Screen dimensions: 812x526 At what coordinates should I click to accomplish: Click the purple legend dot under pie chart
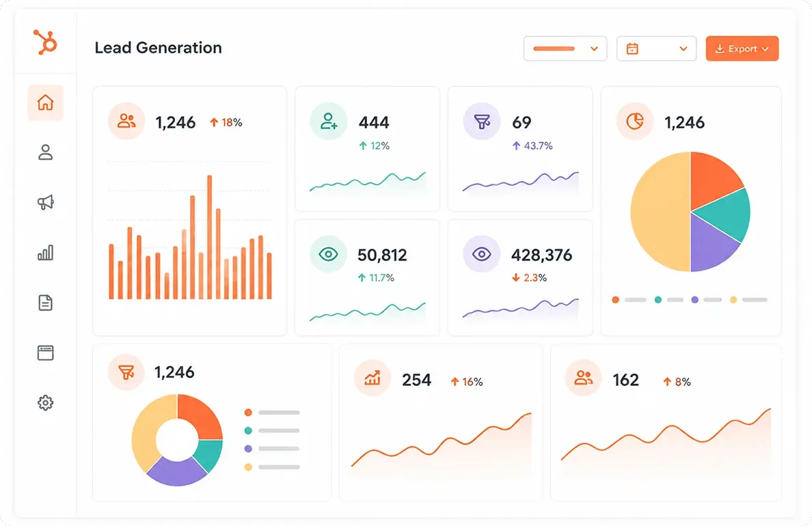coord(695,300)
